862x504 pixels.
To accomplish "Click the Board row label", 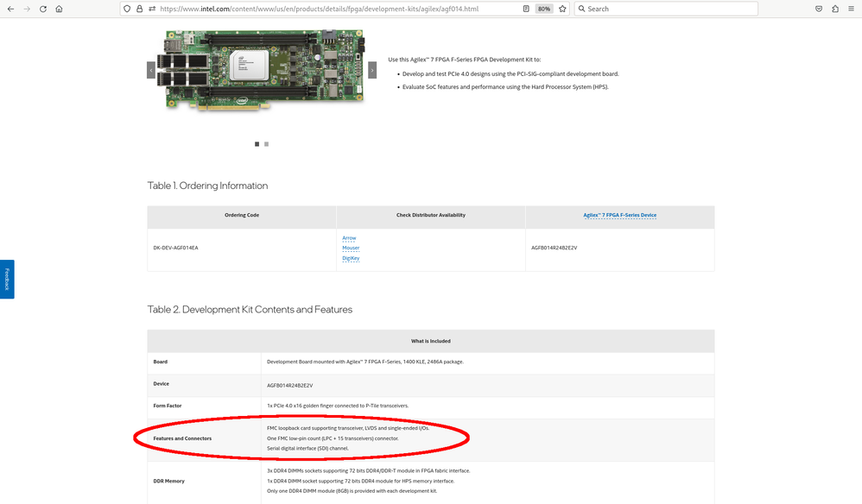I will coord(161,362).
